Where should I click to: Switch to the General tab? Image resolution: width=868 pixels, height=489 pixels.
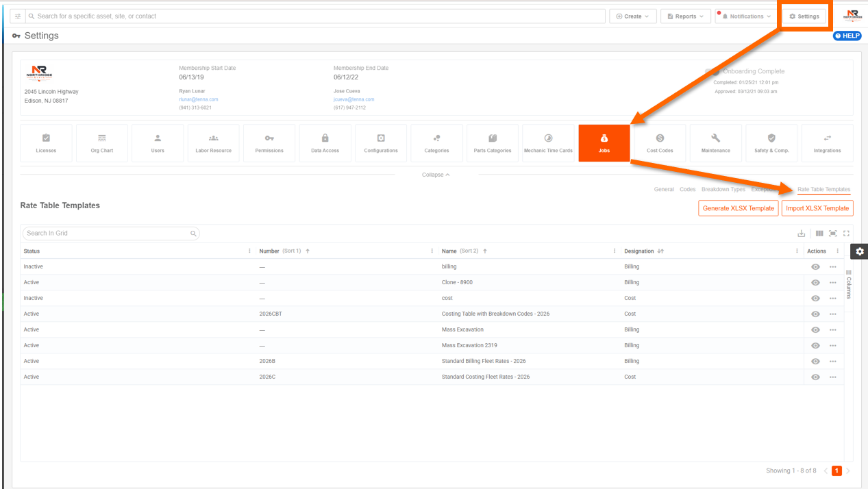point(664,190)
